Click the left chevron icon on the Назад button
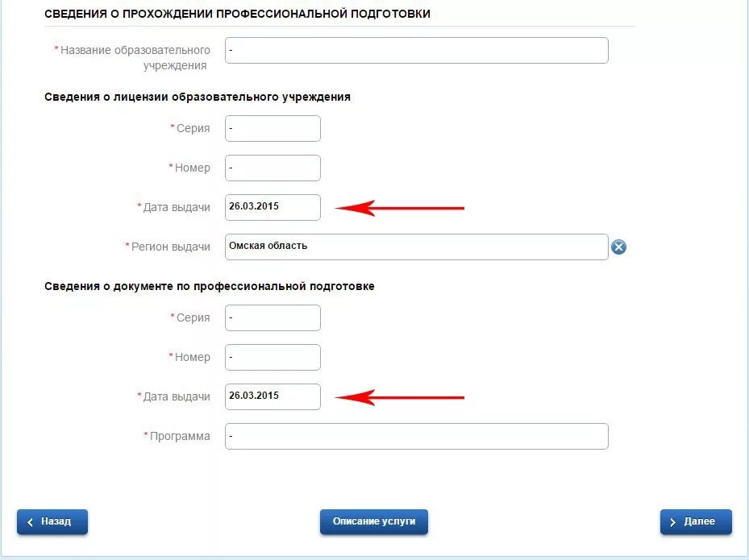Viewport: 749px width, 560px height. click(x=30, y=522)
